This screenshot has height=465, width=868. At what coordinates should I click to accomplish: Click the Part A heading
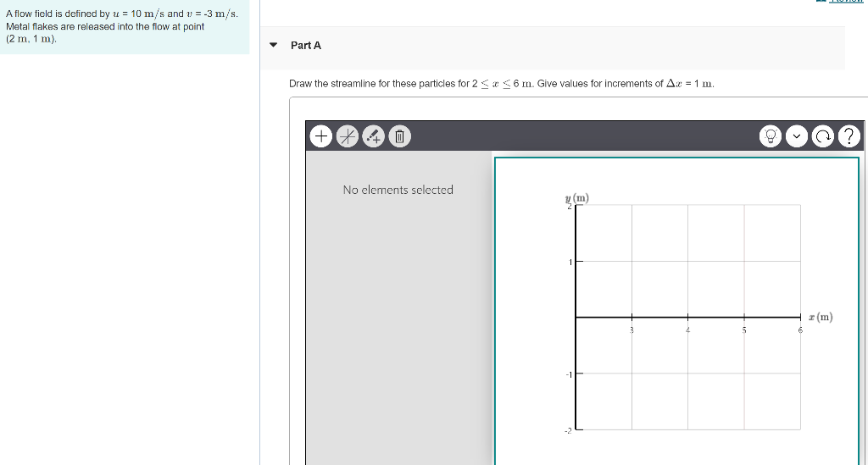305,46
